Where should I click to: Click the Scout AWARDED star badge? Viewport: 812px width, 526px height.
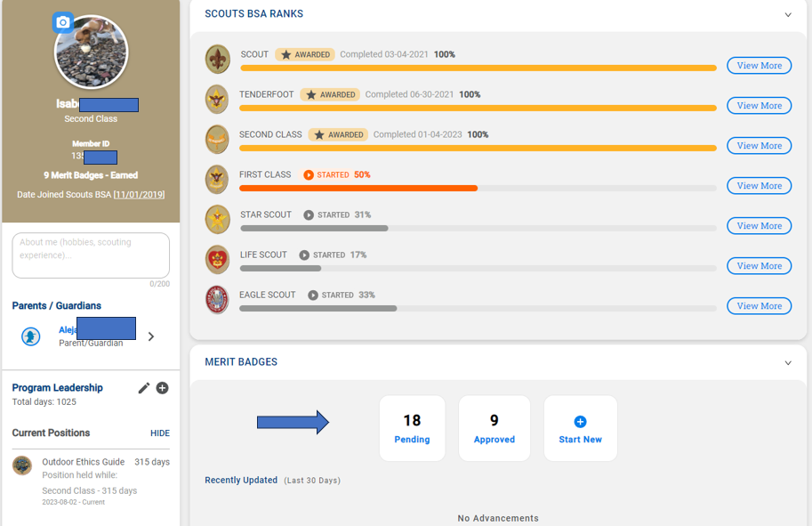pos(305,54)
